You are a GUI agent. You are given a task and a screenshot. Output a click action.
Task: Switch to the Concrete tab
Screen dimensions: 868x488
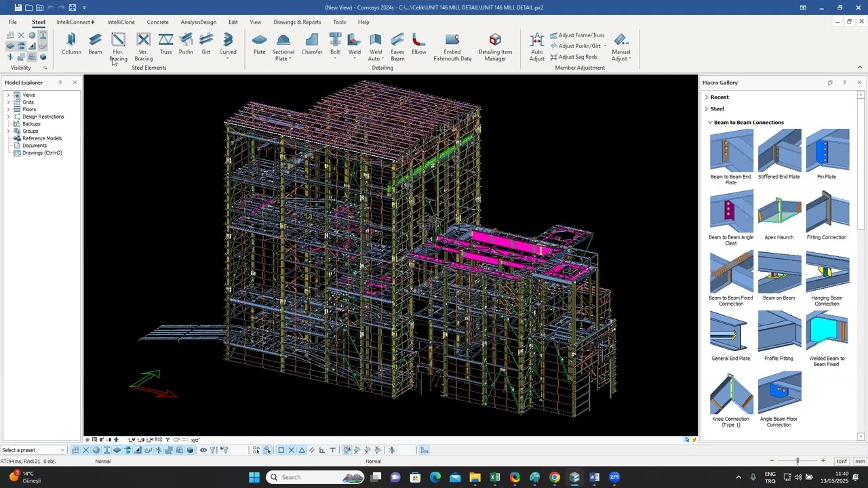158,22
